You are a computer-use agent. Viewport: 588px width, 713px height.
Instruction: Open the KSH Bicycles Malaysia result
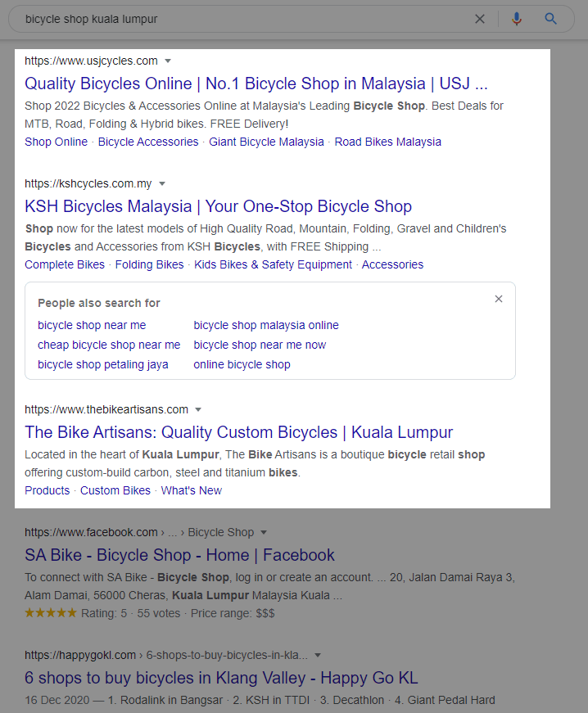click(x=219, y=206)
